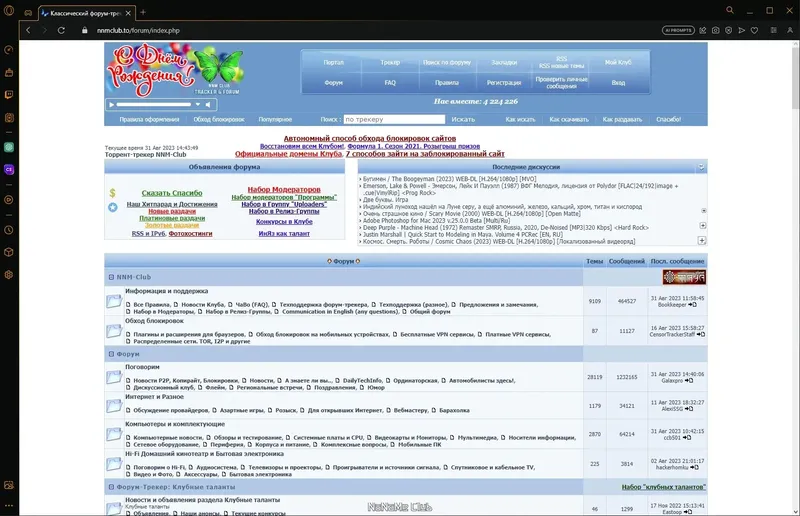Image resolution: width=800 pixels, height=516 pixels.
Task: Click the upper plus in discussions panel
Action: pyautogui.click(x=703, y=225)
